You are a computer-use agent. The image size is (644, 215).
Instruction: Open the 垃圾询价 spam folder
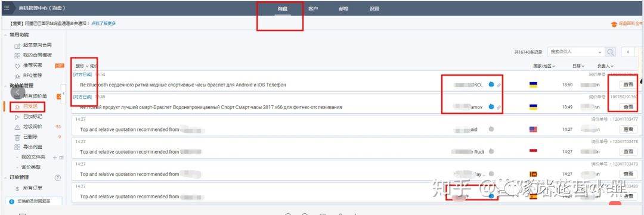32,127
